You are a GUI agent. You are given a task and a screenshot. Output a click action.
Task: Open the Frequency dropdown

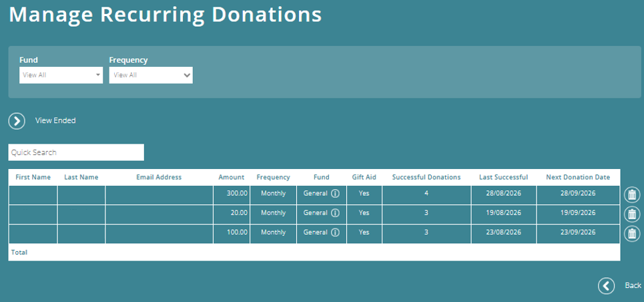[x=151, y=75]
